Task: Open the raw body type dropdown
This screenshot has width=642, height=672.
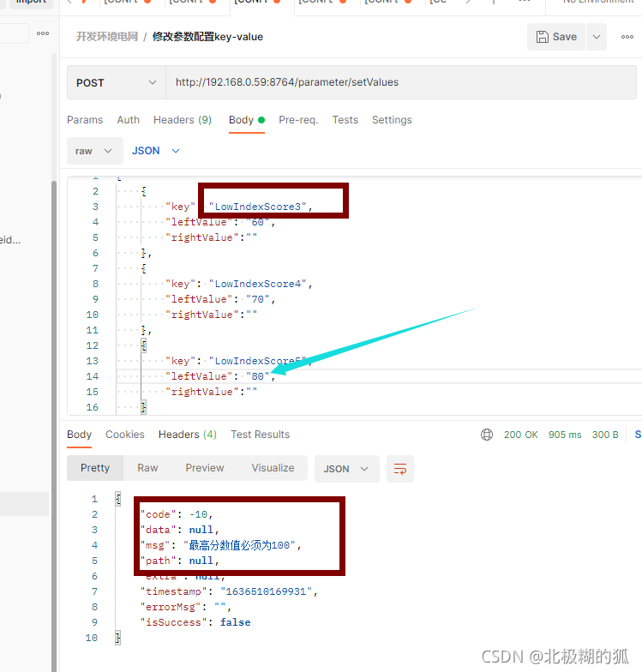Action: [x=94, y=151]
